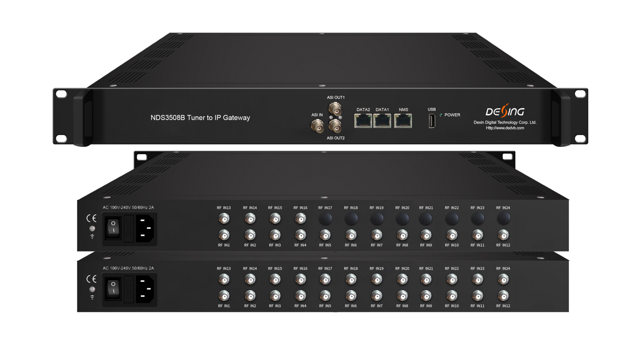Toggle the power rocker switch on middle unit
Image resolution: width=644 pixels, height=354 pixels.
coord(114,228)
